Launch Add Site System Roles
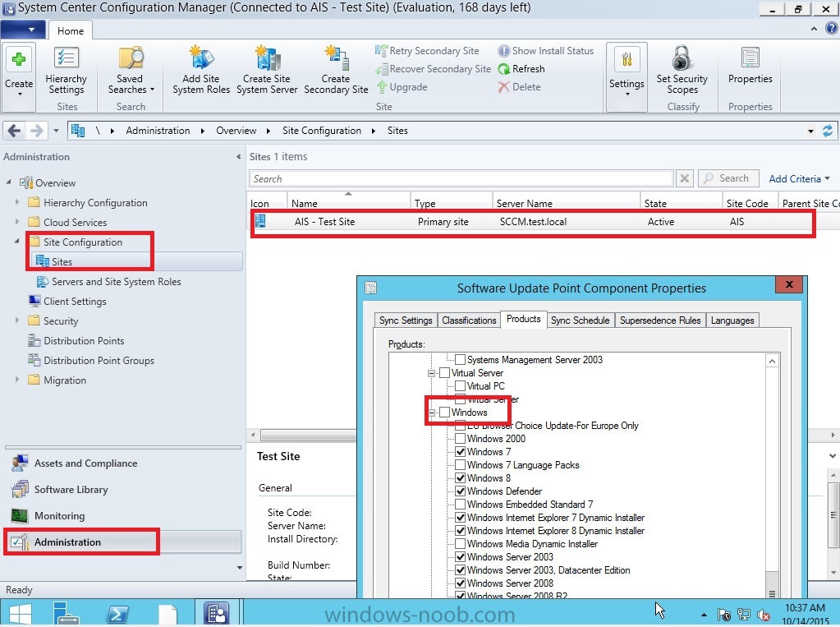The image size is (840, 627). [x=201, y=71]
